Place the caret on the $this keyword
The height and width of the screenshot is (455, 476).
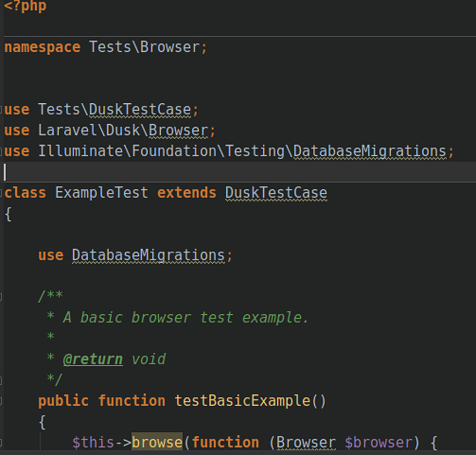93,442
